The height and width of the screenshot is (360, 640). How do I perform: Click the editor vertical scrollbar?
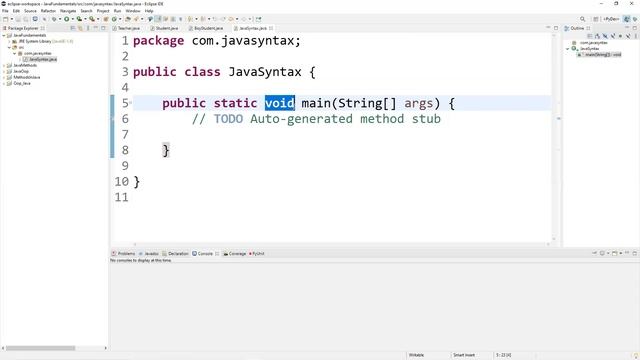[x=554, y=137]
